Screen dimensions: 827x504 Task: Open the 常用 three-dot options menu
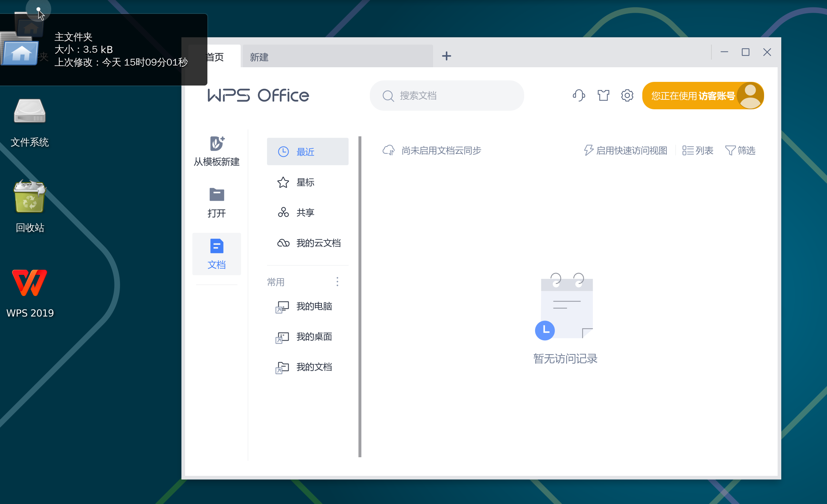(x=337, y=281)
